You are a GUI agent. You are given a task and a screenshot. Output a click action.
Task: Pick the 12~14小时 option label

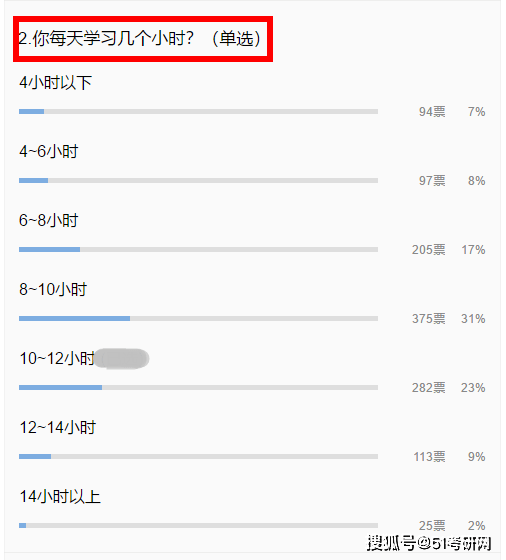[57, 428]
